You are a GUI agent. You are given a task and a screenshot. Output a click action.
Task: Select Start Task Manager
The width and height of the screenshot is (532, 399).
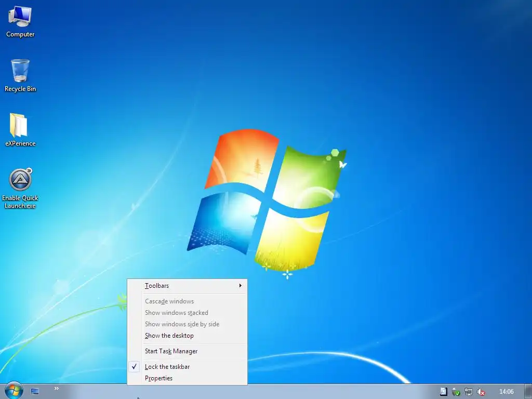(187, 351)
